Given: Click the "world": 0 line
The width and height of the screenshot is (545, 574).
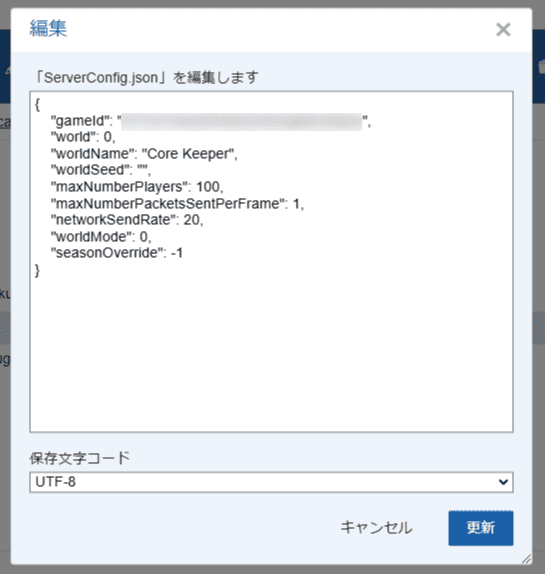Looking at the screenshot, I should (83, 137).
